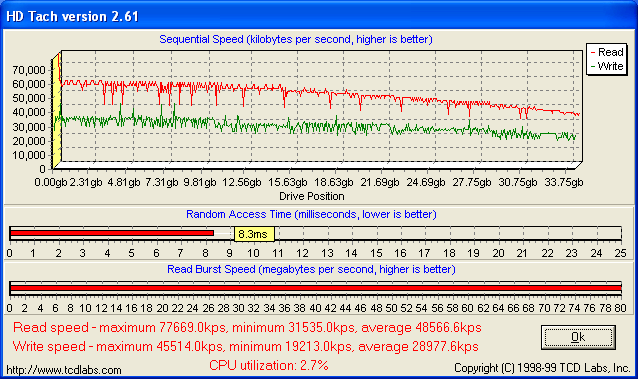Click the 25 tick on access time scale

pos(621,253)
